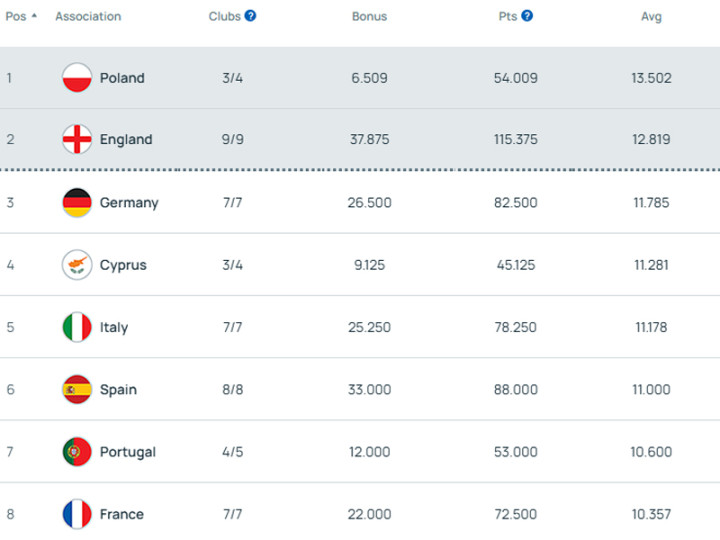Sort by the Pos column arrow
This screenshot has width=720, height=540.
click(34, 16)
